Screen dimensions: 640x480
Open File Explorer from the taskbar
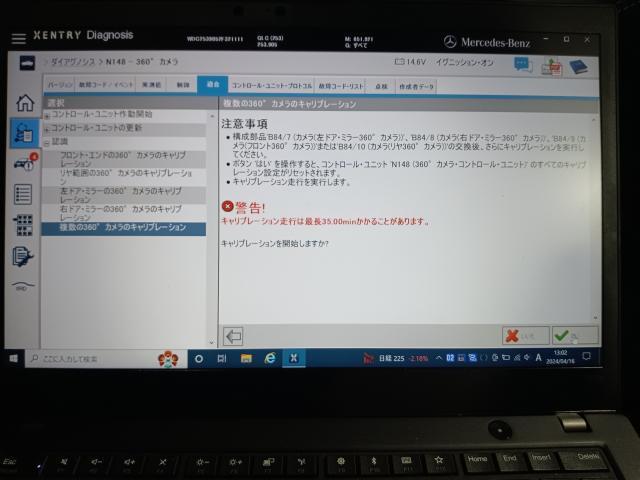pos(246,359)
